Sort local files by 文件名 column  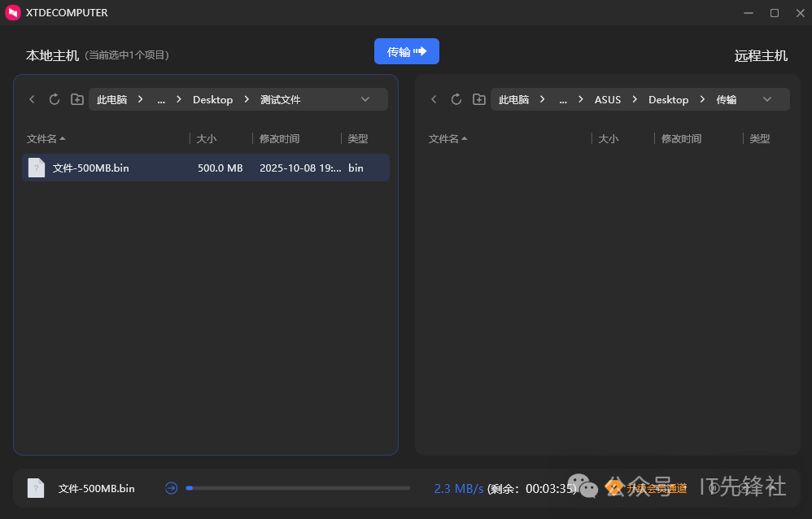(x=46, y=139)
